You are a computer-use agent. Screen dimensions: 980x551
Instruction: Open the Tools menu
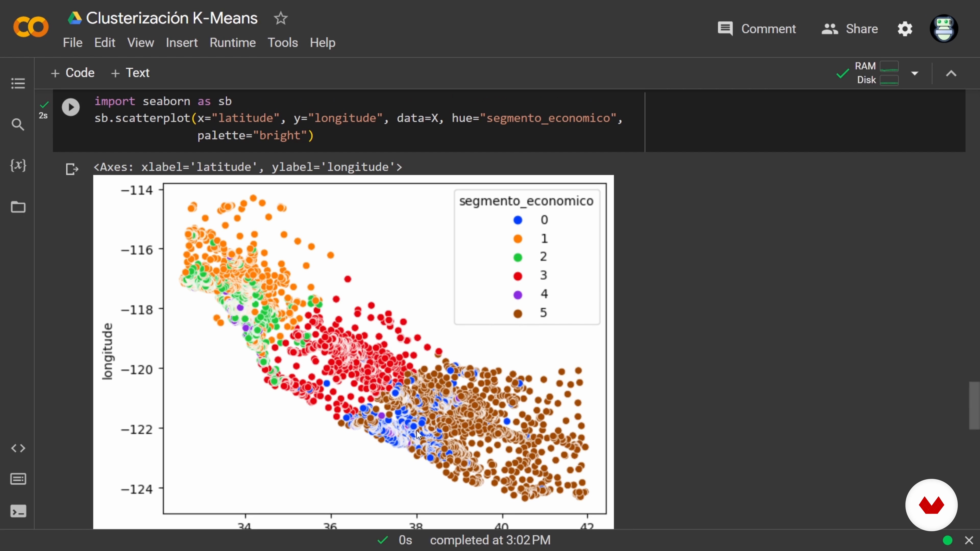click(283, 43)
